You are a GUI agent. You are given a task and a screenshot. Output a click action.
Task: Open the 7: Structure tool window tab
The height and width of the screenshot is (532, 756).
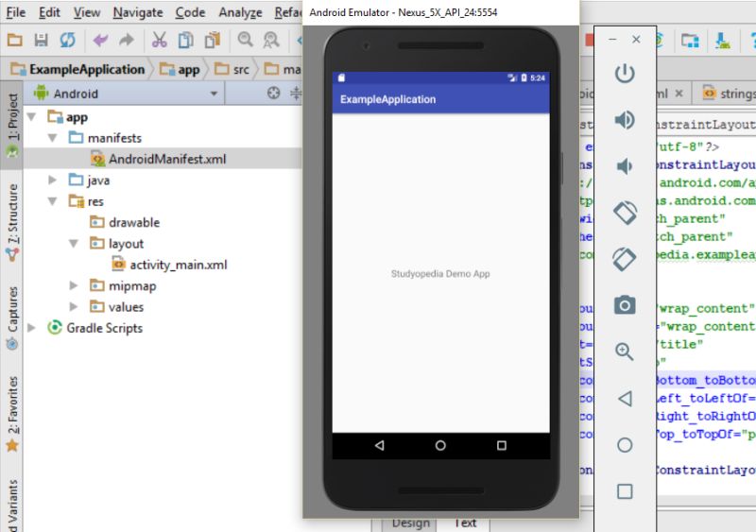(12, 222)
